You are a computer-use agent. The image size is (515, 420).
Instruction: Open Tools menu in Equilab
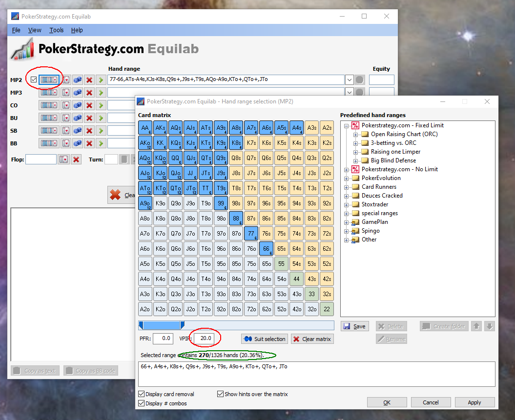tap(57, 30)
